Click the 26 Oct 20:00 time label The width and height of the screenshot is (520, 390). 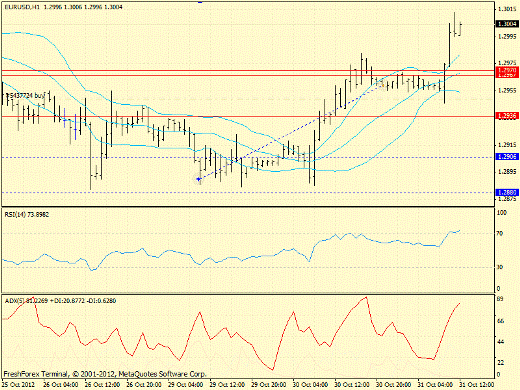pos(144,384)
